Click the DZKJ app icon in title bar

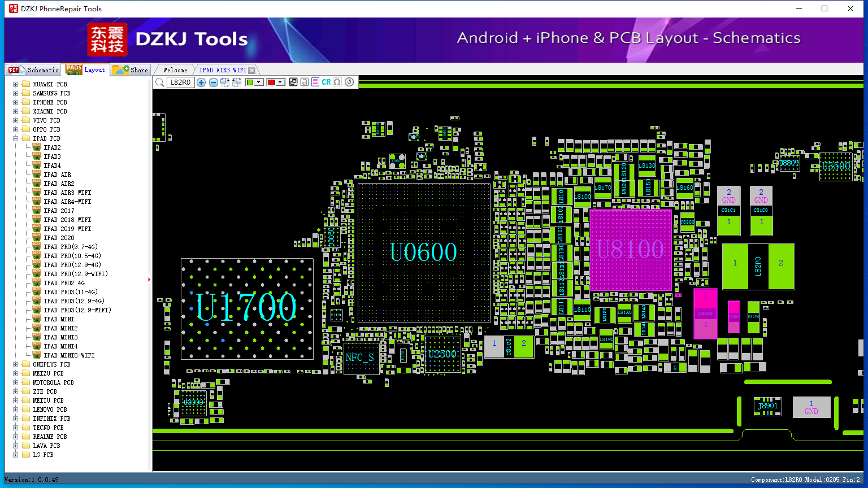click(13, 8)
